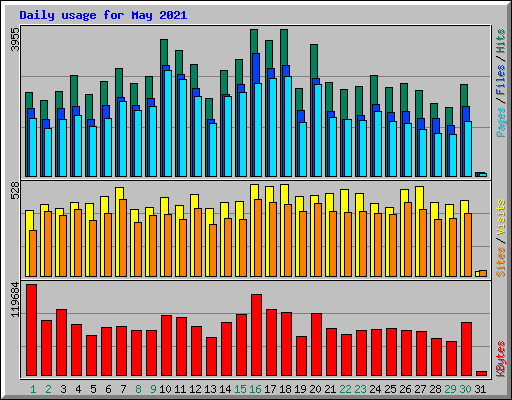Click day label 14 on the x-axis
The width and height of the screenshot is (512, 400).
(x=225, y=389)
